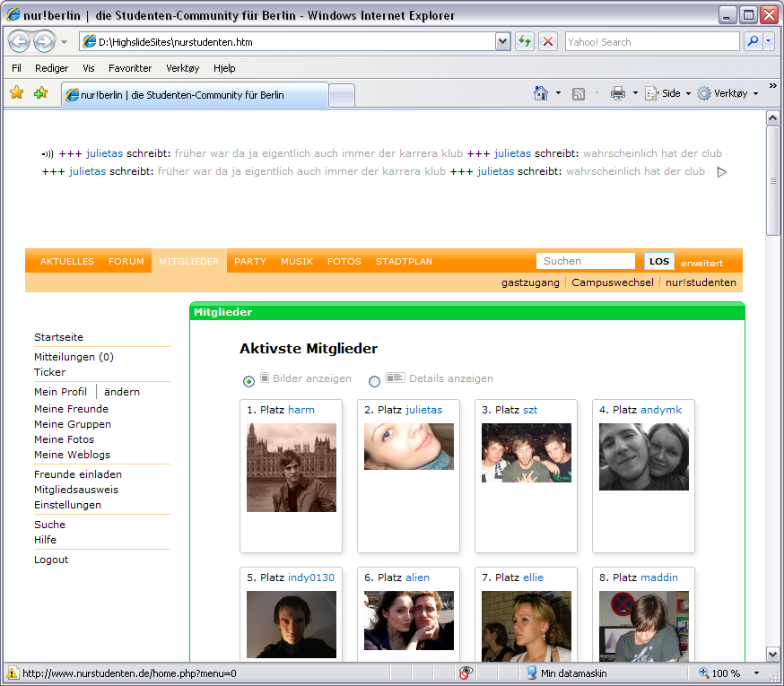
Task: Select the Details anzeigen radio button
Action: (374, 381)
